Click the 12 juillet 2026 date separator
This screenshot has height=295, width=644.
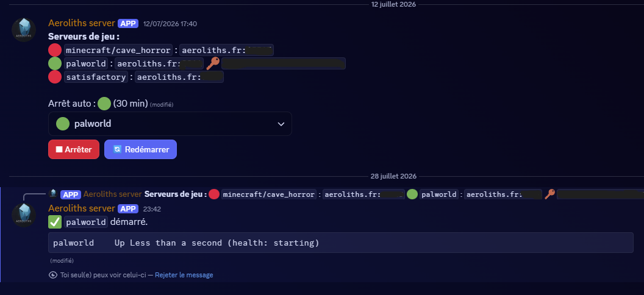pos(393,4)
